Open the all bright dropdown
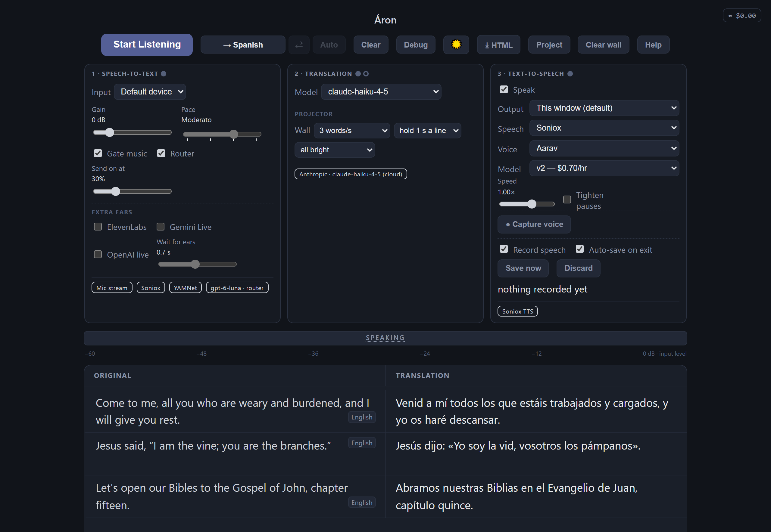 [335, 150]
